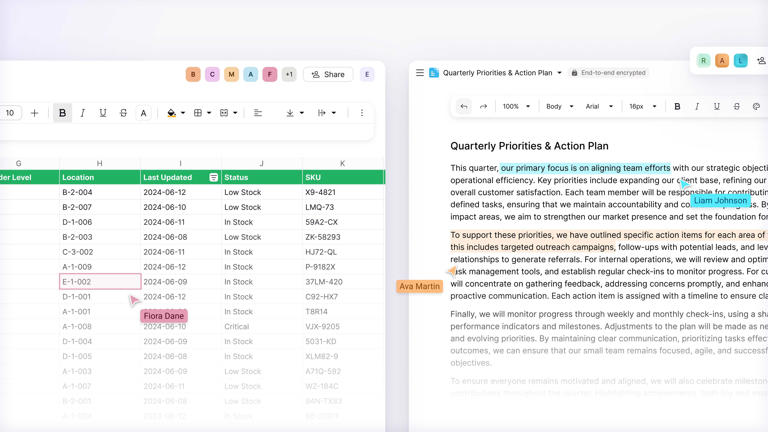Click the green R avatar in document
The height and width of the screenshot is (432, 768).
pos(703,61)
